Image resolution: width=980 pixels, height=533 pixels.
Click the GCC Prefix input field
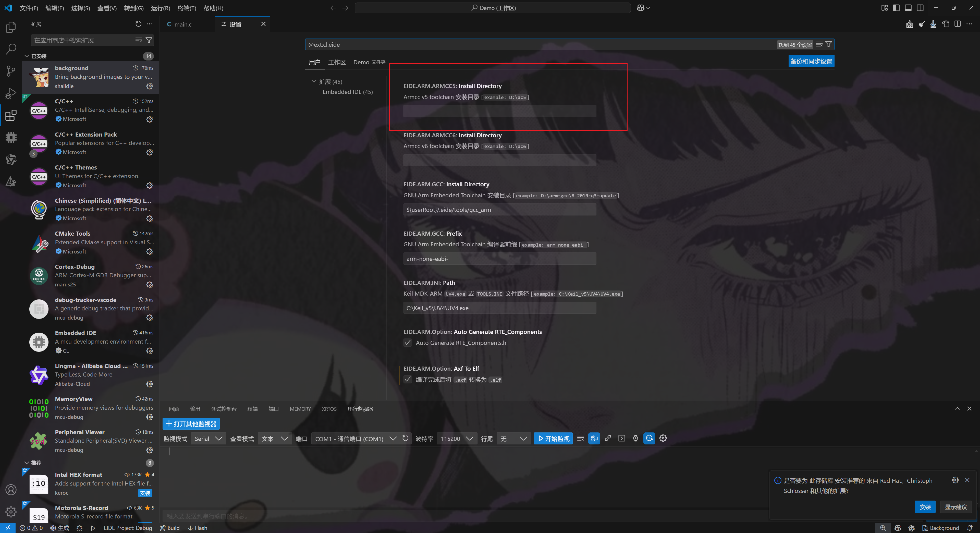pyautogui.click(x=499, y=259)
